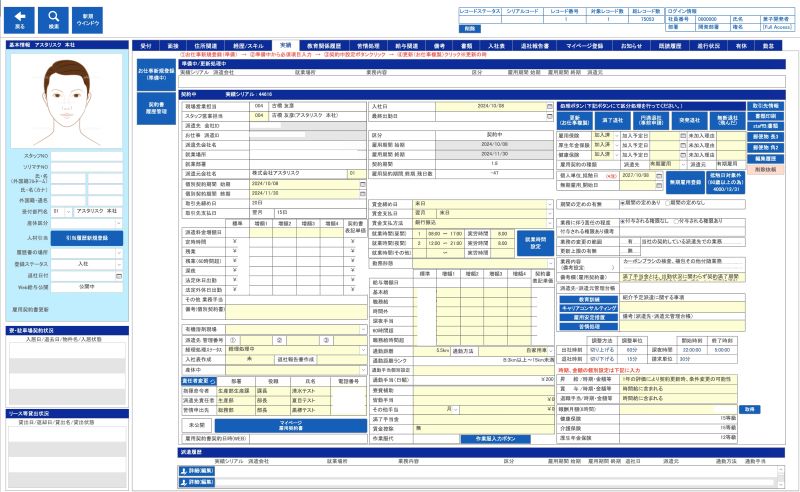The width and height of the screenshot is (800, 492).
Task: Click the 雇用安定措置 button
Action: [x=589, y=317]
